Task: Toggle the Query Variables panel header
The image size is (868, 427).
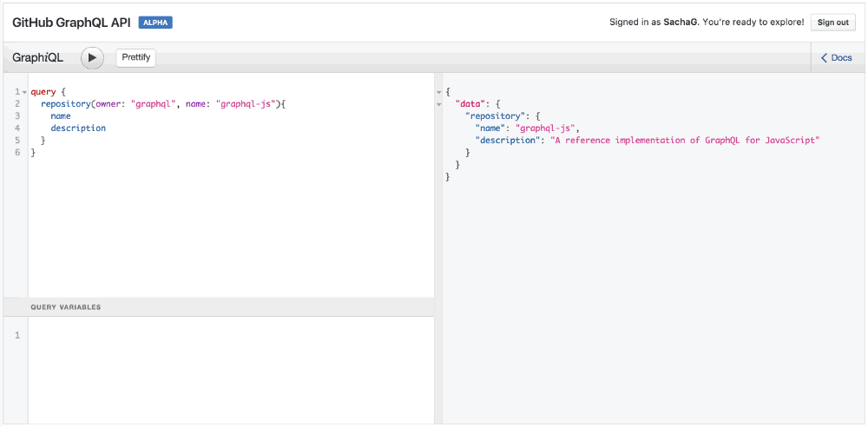Action: click(66, 307)
